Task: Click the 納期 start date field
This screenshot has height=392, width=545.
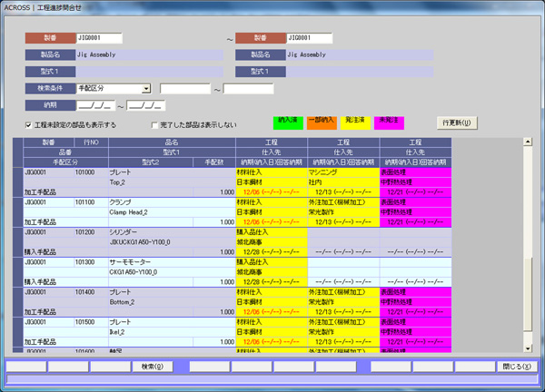Action: pyautogui.click(x=95, y=105)
